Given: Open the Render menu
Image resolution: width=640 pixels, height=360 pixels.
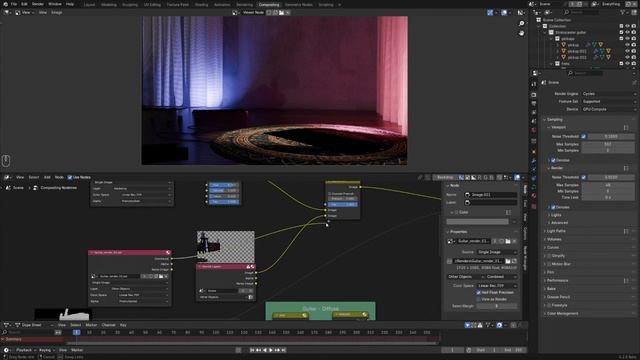Looking at the screenshot, I should (38, 4).
